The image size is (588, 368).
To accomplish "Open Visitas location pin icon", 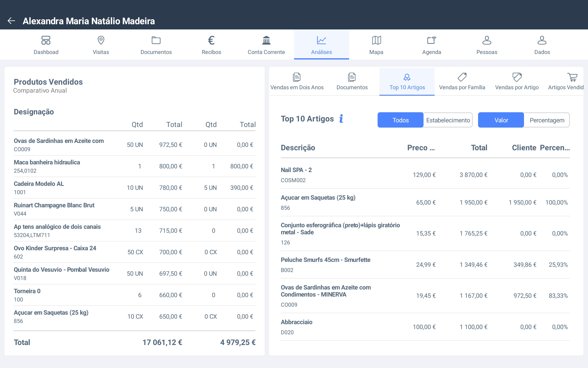I will (101, 40).
